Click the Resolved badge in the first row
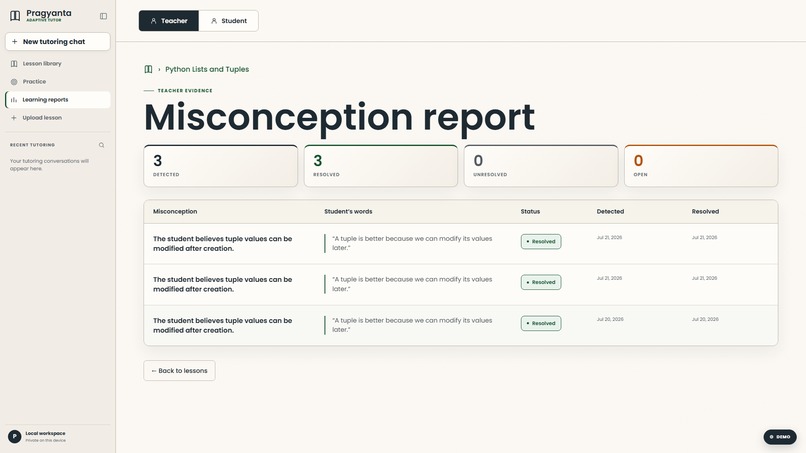This screenshot has height=453, width=806. tap(541, 242)
